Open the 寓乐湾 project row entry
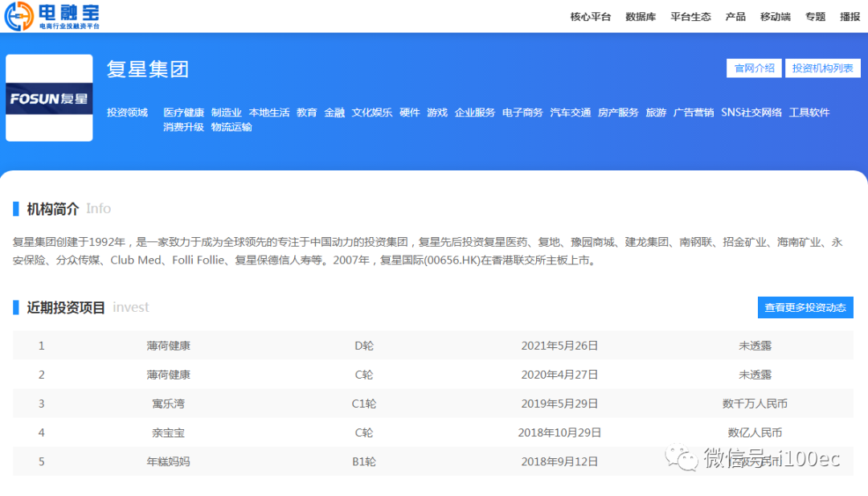The width and height of the screenshot is (868, 496). click(168, 404)
